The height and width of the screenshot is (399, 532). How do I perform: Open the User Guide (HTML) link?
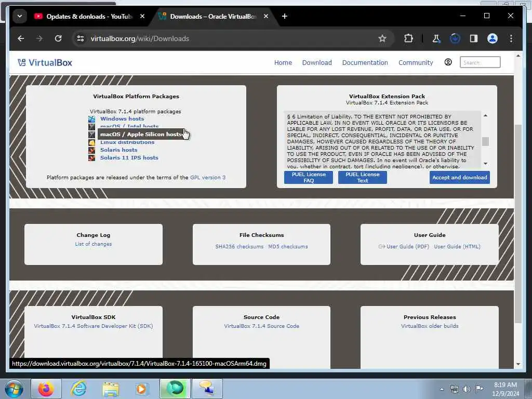[x=457, y=247]
